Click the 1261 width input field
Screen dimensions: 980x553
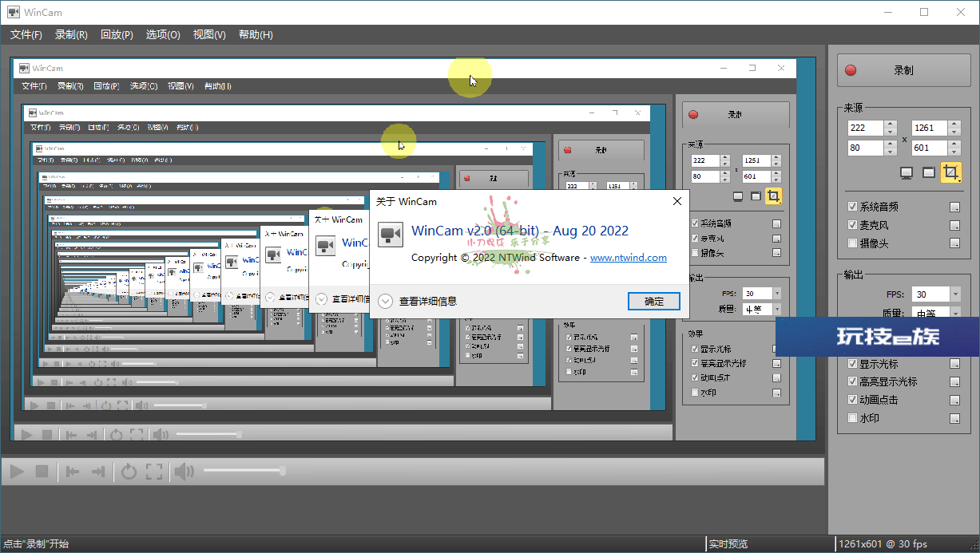(930, 128)
